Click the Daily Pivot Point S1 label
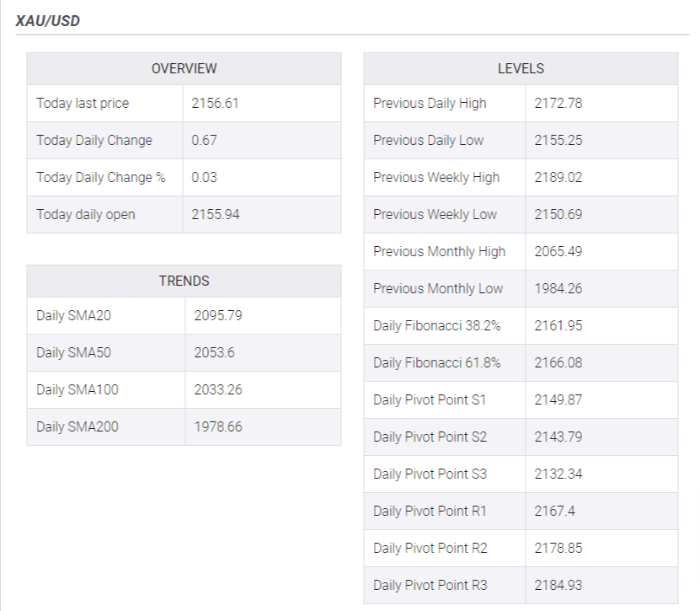700x611 pixels. click(x=430, y=400)
